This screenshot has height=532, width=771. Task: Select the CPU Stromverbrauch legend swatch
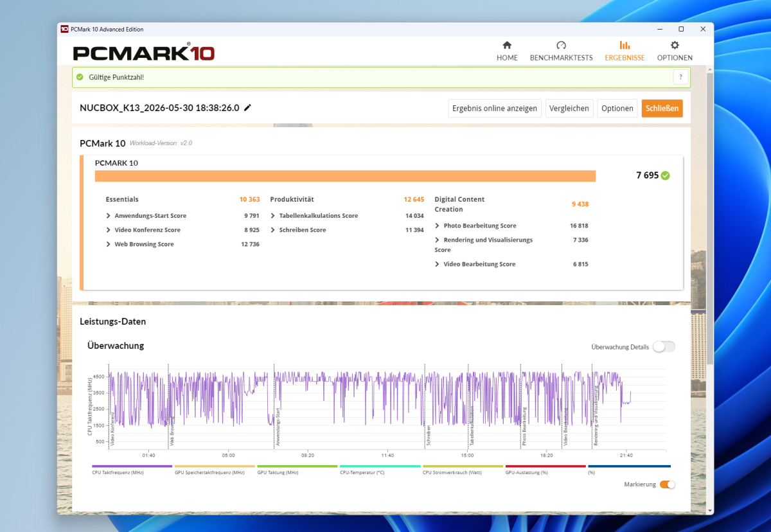click(463, 466)
